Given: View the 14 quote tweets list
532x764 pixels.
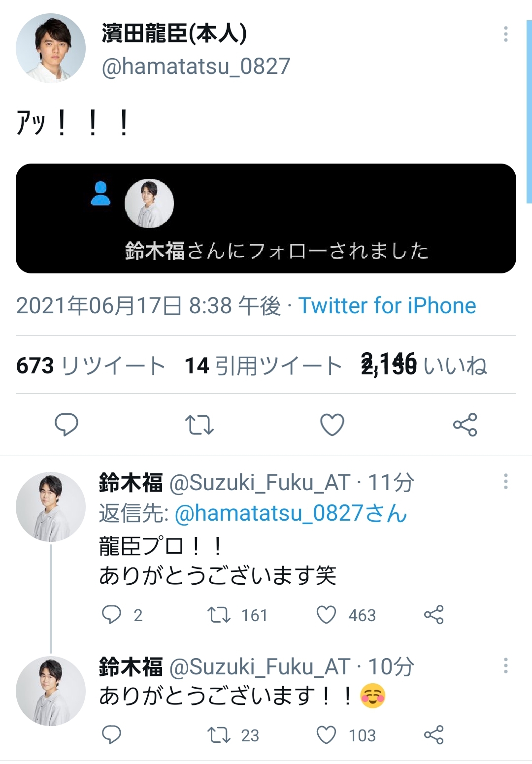Looking at the screenshot, I should click(x=263, y=366).
